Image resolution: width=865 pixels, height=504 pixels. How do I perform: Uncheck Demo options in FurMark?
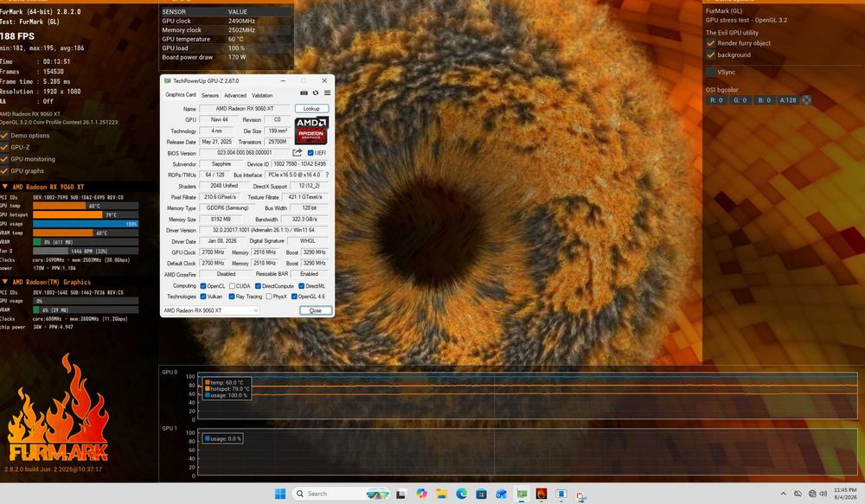coord(4,135)
